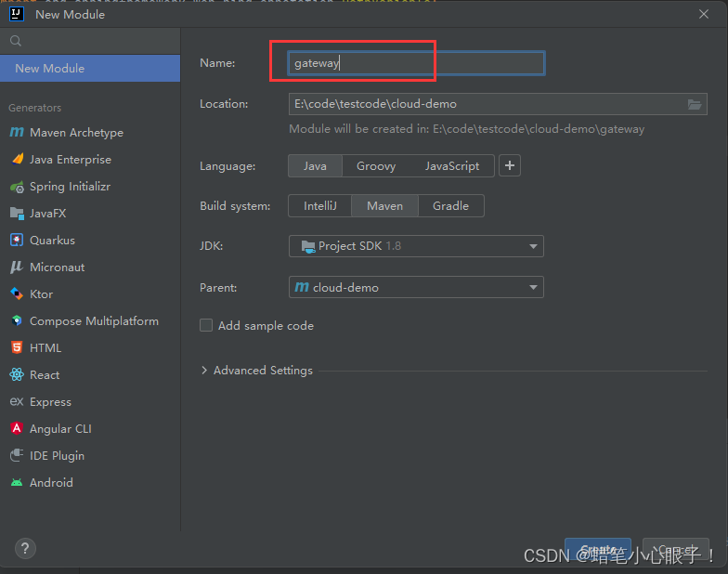This screenshot has height=574, width=728.
Task: Select Android generator entry
Action: coord(90,483)
